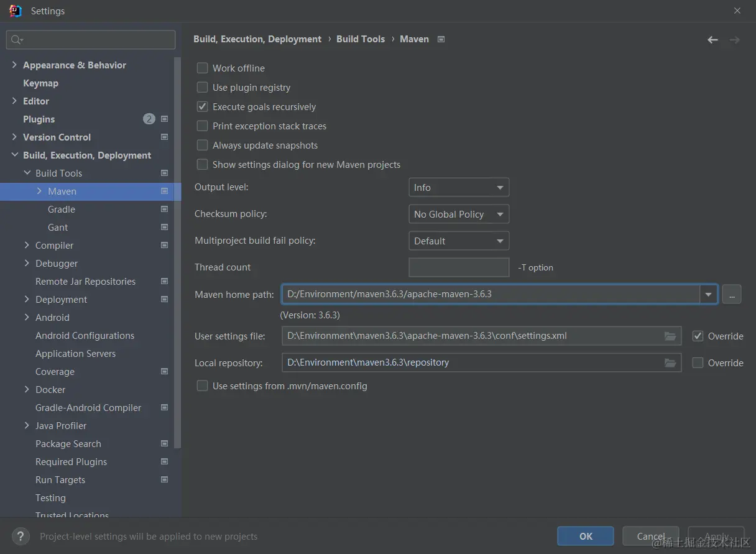Select Keymap settings page
The image size is (756, 554).
point(40,83)
